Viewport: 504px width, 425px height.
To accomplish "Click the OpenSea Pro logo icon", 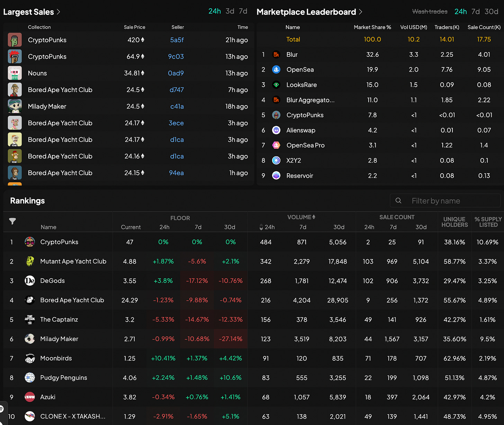I will pos(276,145).
